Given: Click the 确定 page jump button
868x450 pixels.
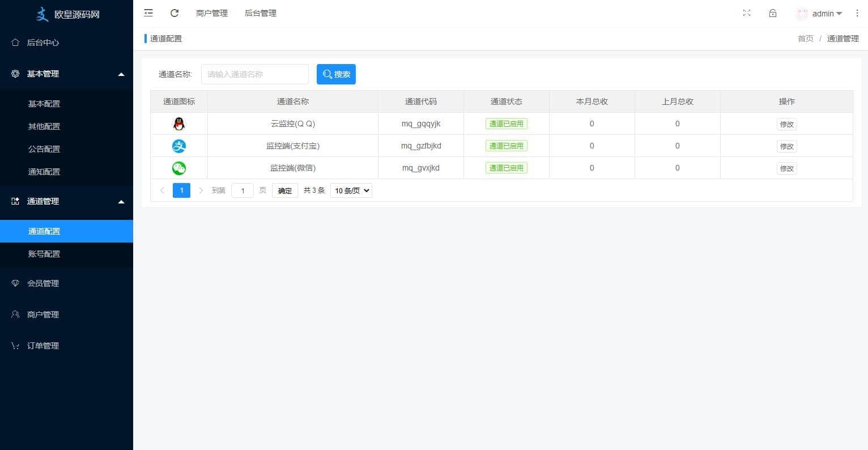Looking at the screenshot, I should click(285, 190).
